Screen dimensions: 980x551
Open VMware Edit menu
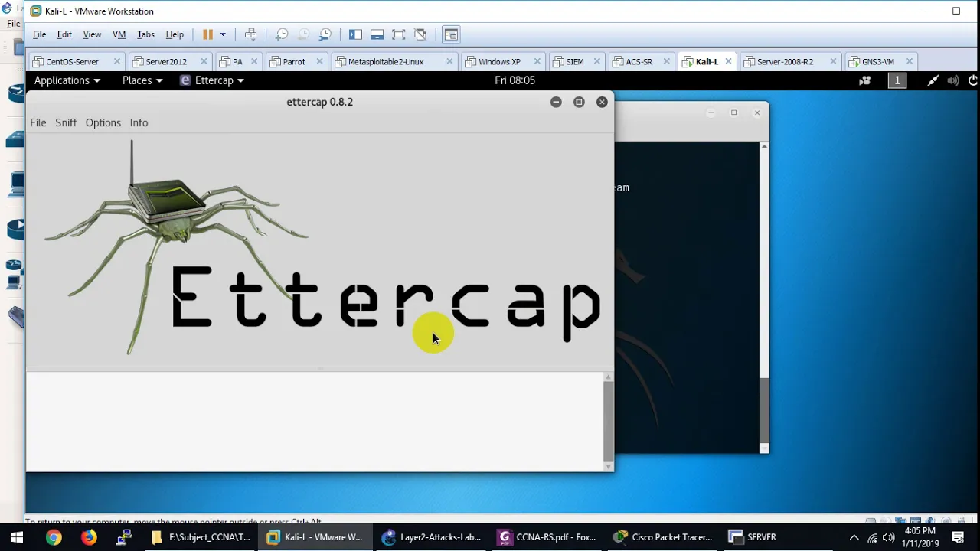pos(64,34)
